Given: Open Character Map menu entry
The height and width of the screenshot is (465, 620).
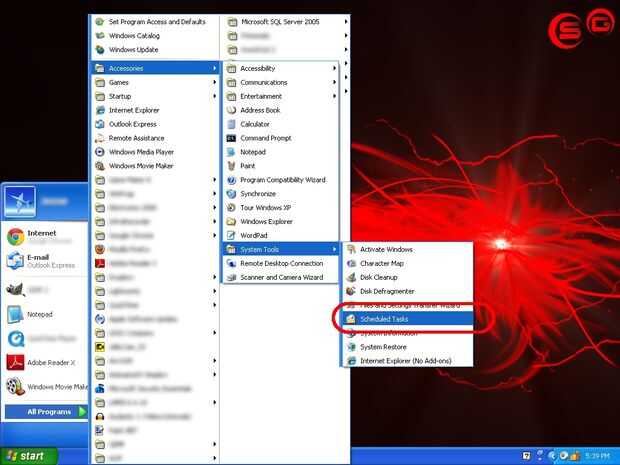Looking at the screenshot, I should click(407, 263).
